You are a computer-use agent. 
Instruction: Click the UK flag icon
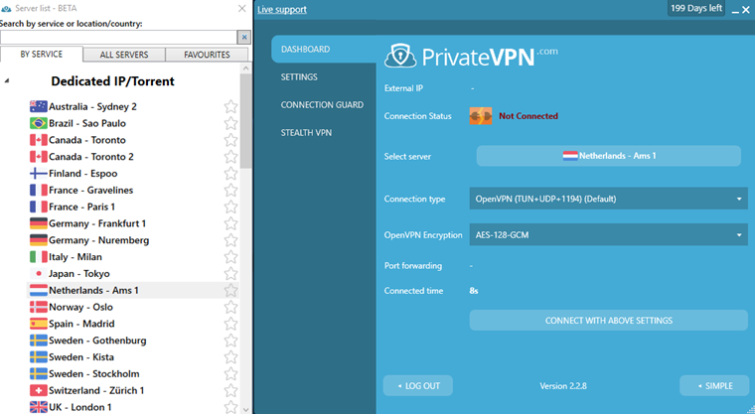pyautogui.click(x=39, y=407)
